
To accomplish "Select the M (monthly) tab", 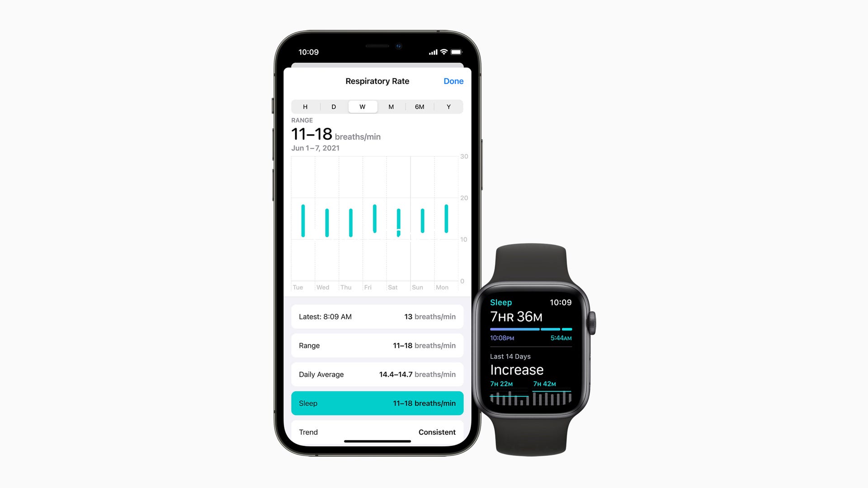I will pos(391,107).
